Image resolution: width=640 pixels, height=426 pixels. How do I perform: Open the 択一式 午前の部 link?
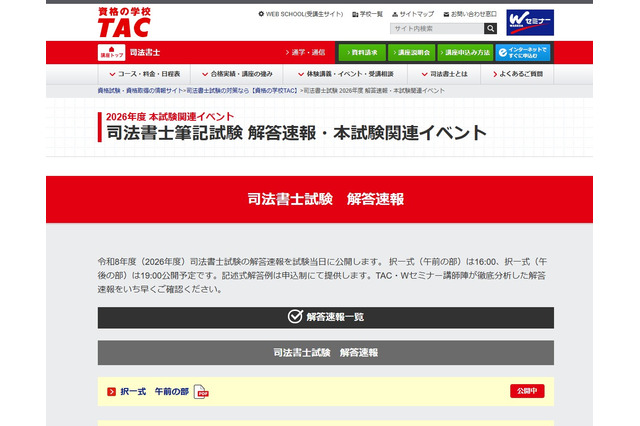click(x=155, y=392)
